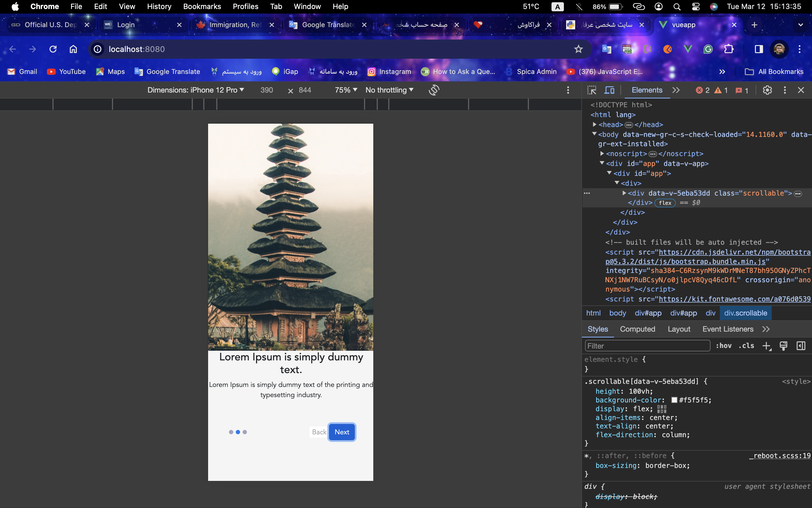Open the Instagram bookmark
This screenshot has height=508, width=812.
(x=389, y=72)
